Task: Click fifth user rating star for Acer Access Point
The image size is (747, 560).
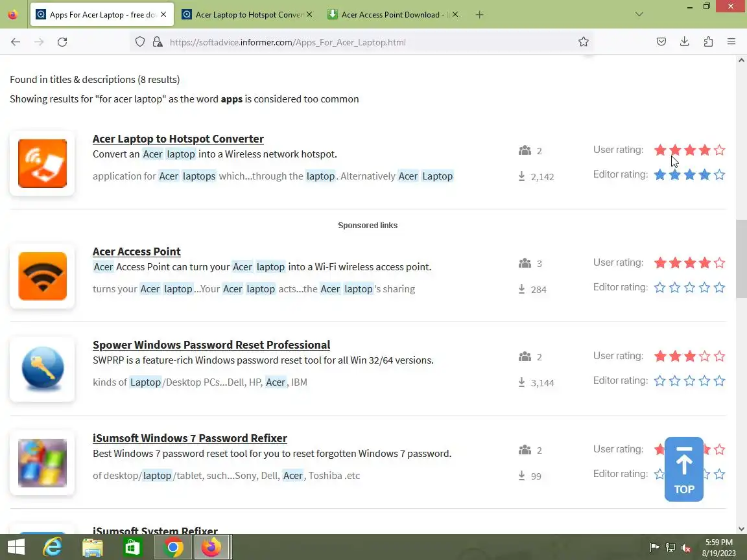Action: [x=719, y=263]
